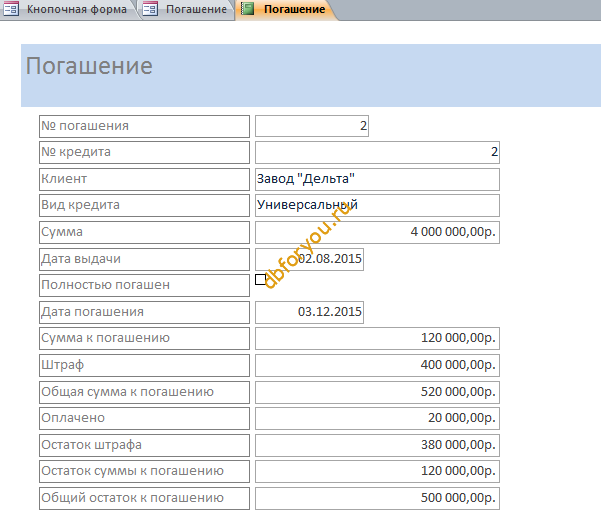Select the active Погашение report tab
The height and width of the screenshot is (522, 601).
point(286,9)
